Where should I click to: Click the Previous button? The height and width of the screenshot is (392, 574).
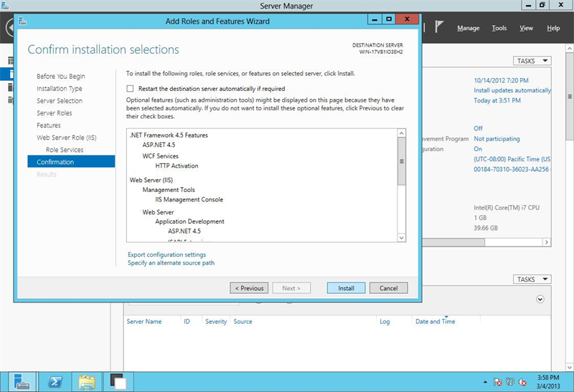pos(249,288)
